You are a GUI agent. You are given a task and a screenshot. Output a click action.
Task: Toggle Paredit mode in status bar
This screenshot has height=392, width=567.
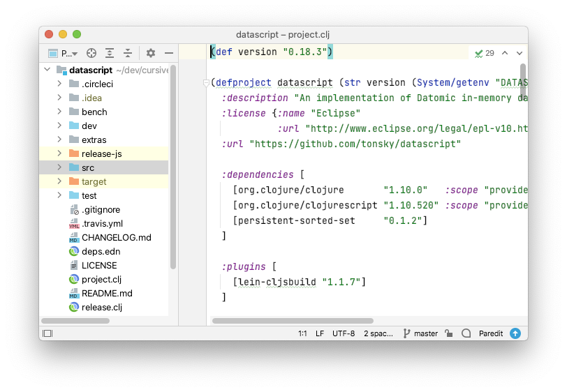491,333
